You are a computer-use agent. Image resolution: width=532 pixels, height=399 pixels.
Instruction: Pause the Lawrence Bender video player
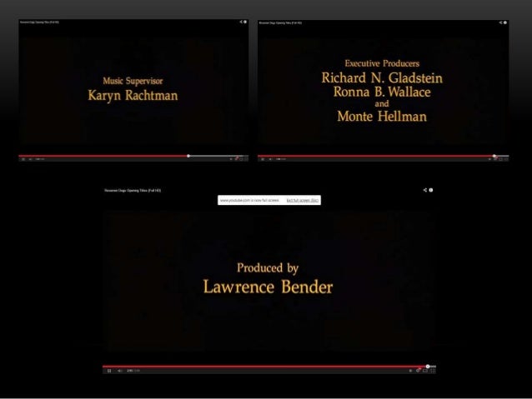click(x=109, y=371)
